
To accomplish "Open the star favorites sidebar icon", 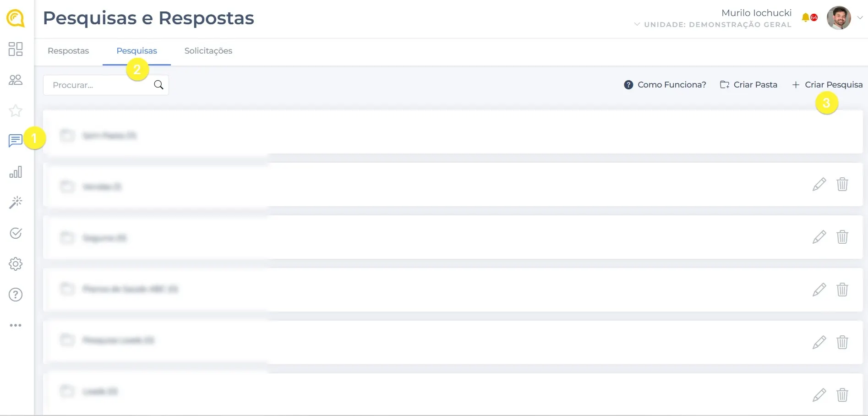I will (x=16, y=110).
